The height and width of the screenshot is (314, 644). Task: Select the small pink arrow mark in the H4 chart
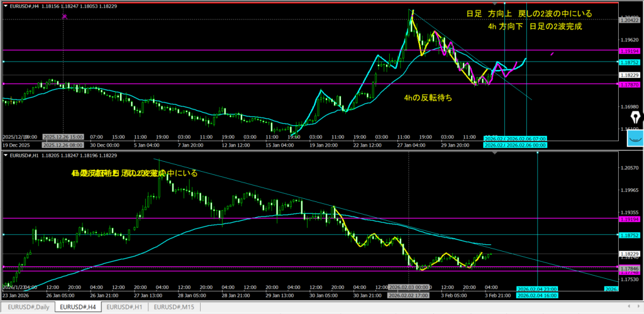[552, 55]
